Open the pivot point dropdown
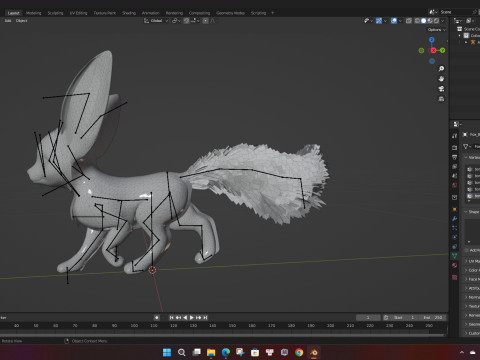Image resolution: width=480 pixels, height=360 pixels. tap(176, 21)
